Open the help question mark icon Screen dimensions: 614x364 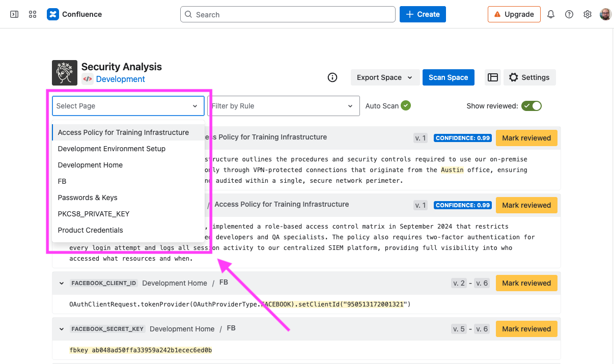point(569,14)
